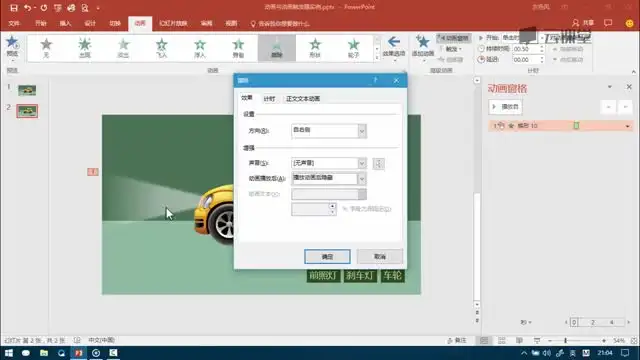This screenshot has height=360, width=640.
Task: Open Windows Start menu
Action: tap(9, 353)
